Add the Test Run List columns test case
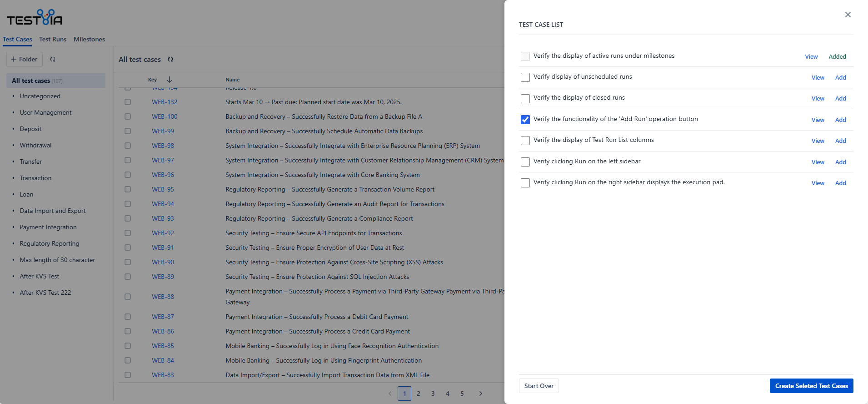Screen dimensions: 868x404 tap(840, 141)
